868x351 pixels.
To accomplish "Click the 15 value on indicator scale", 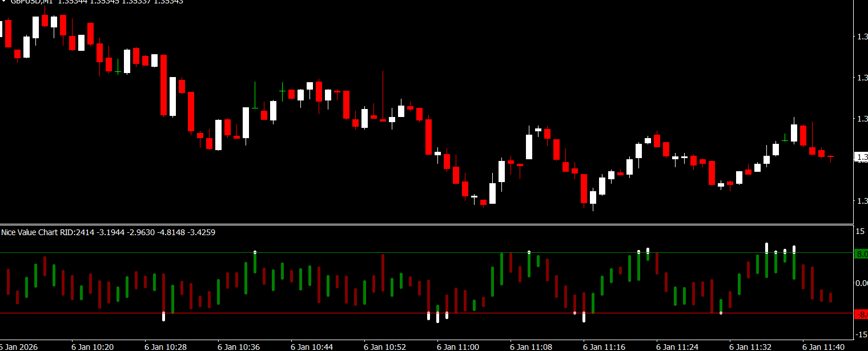I will coord(860,231).
